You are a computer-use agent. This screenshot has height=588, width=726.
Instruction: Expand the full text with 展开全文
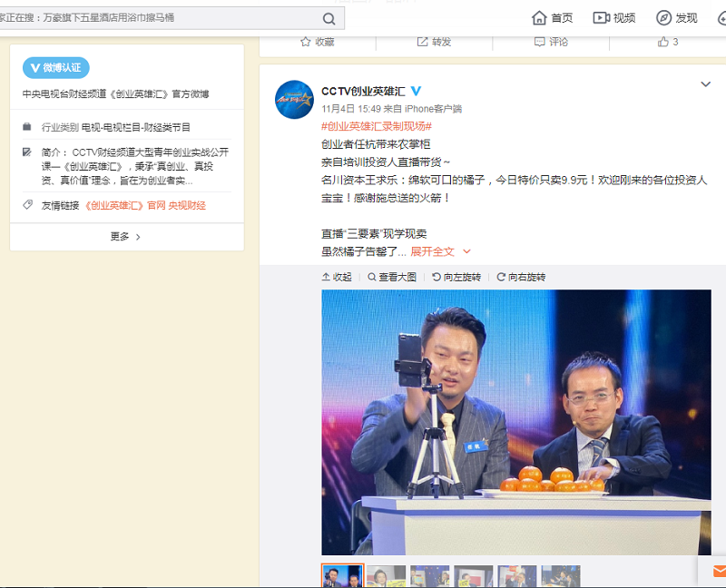click(x=440, y=251)
